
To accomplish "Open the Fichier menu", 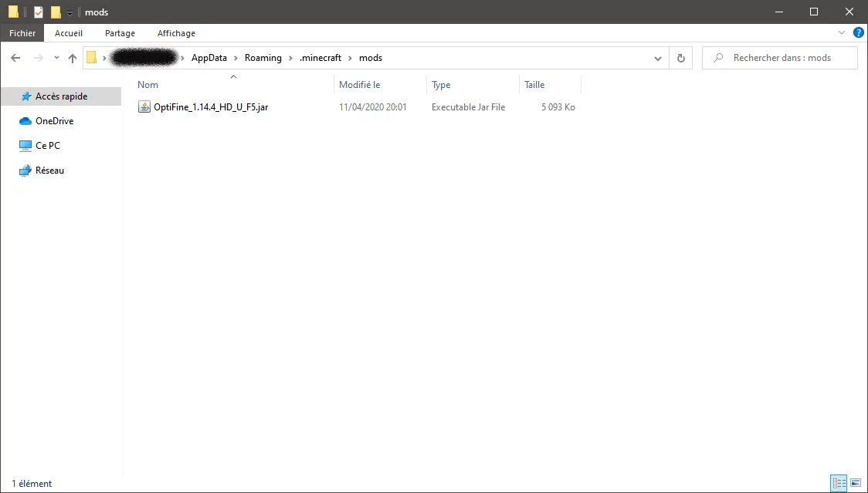I will (22, 33).
